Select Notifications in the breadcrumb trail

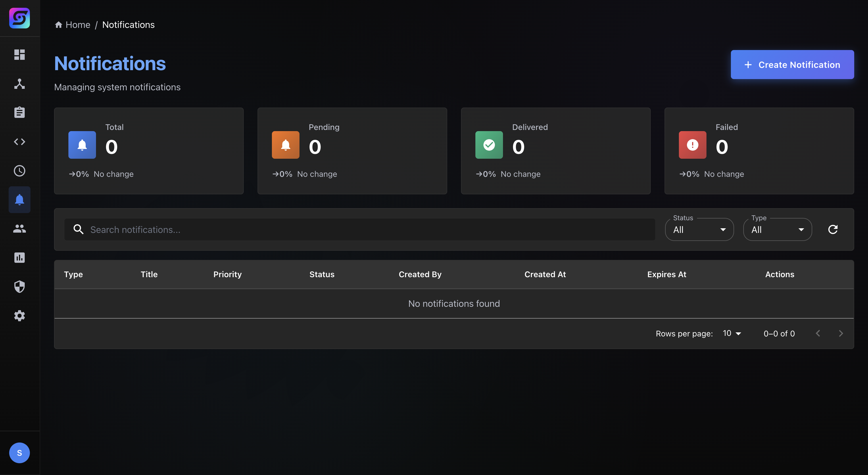pos(128,25)
